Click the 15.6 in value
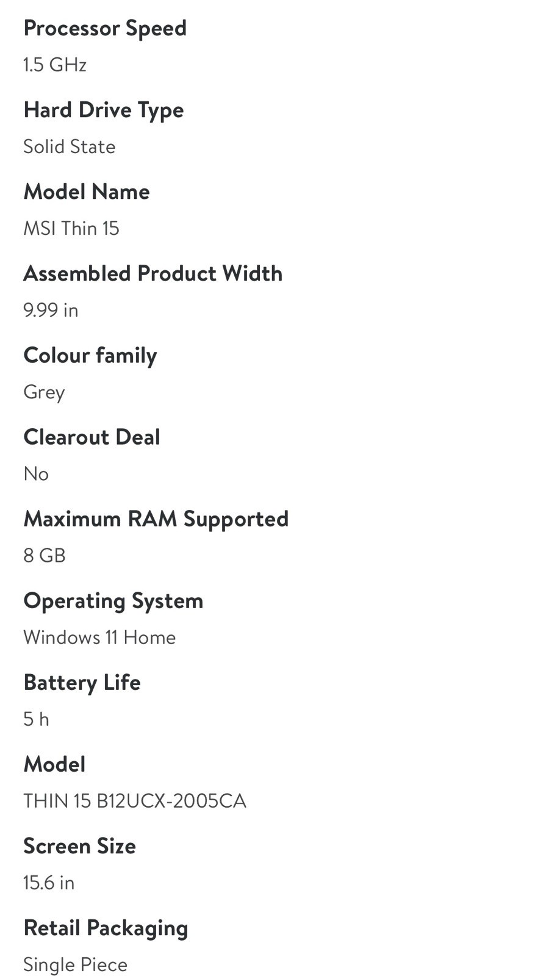 pos(49,883)
